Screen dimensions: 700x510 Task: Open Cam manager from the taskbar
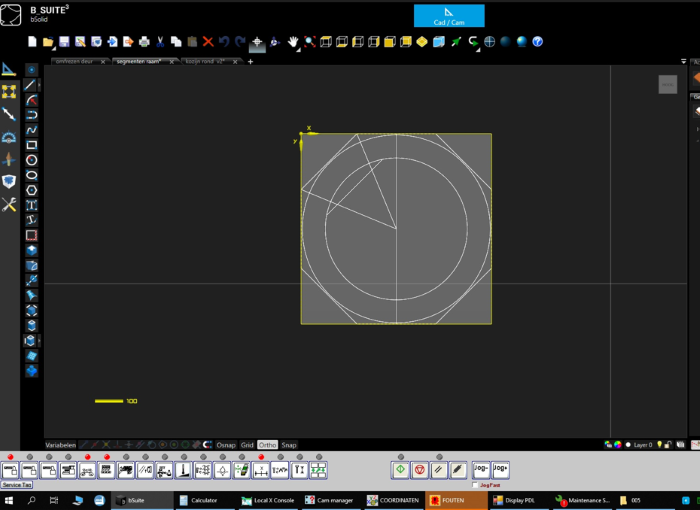[x=329, y=500]
